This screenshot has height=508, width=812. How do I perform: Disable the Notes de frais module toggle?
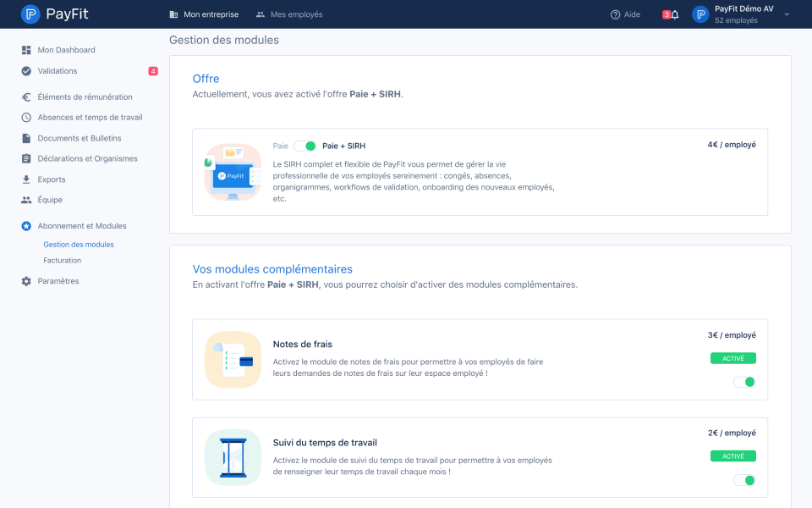click(744, 382)
